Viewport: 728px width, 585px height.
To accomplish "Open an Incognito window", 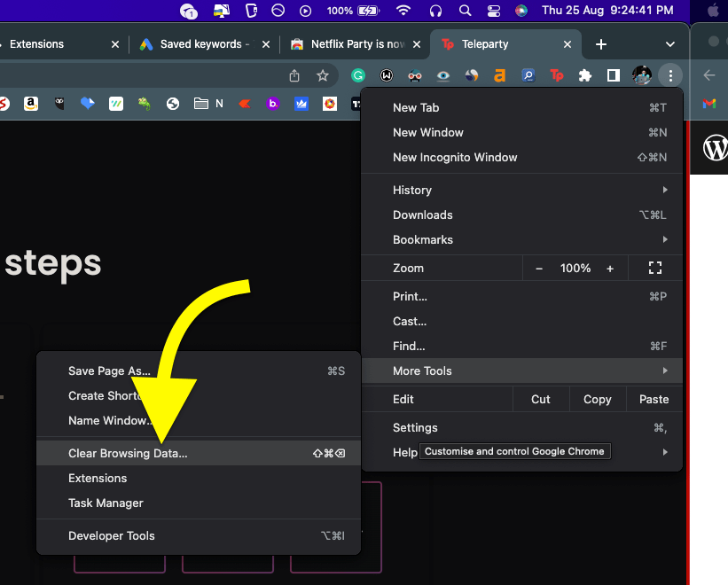I will coord(454,157).
